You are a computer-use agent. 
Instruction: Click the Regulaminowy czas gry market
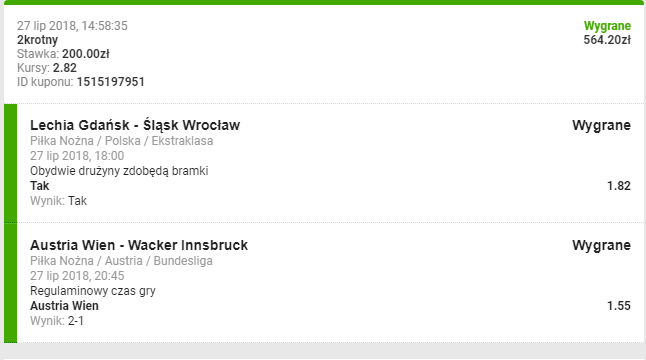click(x=93, y=291)
